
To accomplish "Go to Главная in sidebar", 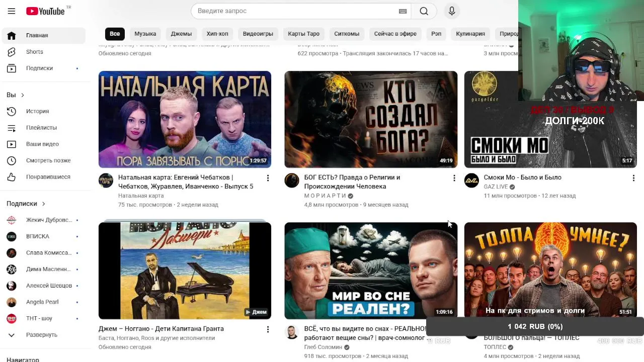I will coord(43,35).
